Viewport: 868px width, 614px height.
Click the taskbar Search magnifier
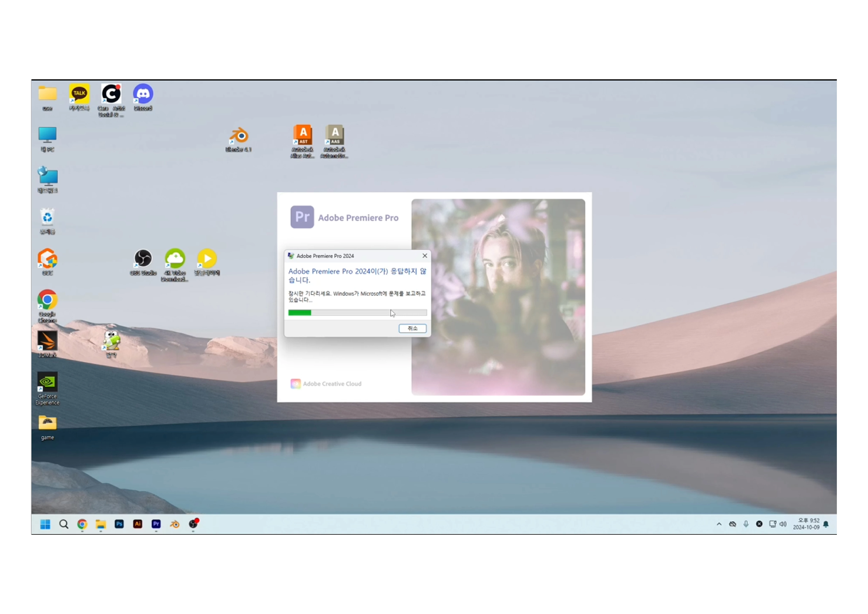[x=64, y=524]
